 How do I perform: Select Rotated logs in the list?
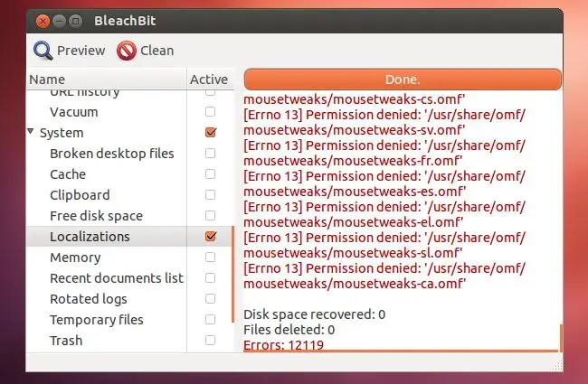point(88,299)
